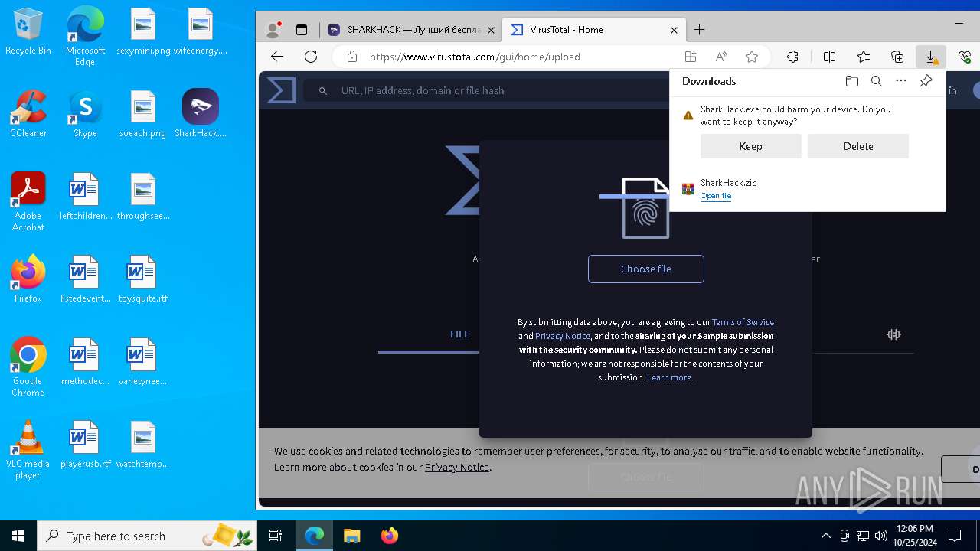The width and height of the screenshot is (980, 551).
Task: Open the Edge tab actions menu
Action: coord(302,30)
